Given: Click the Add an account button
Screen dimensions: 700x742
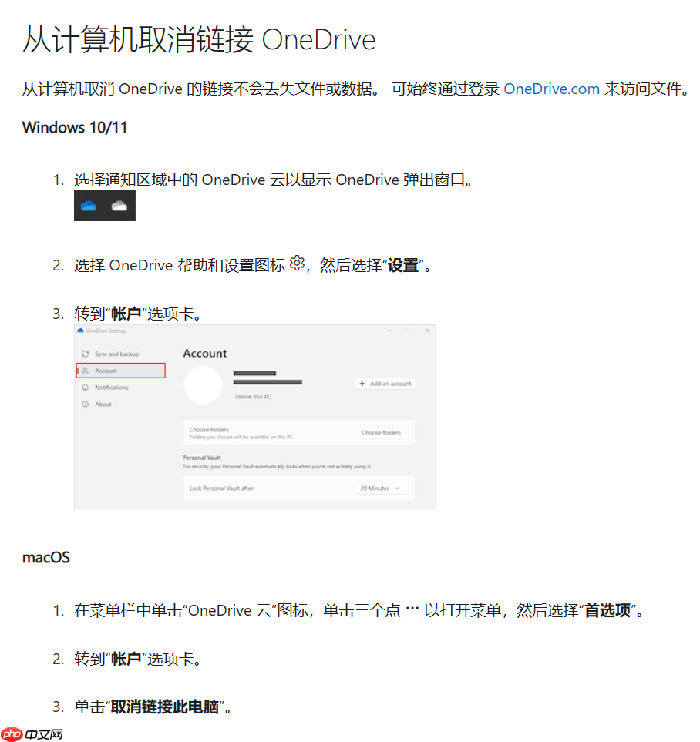Looking at the screenshot, I should pyautogui.click(x=384, y=383).
